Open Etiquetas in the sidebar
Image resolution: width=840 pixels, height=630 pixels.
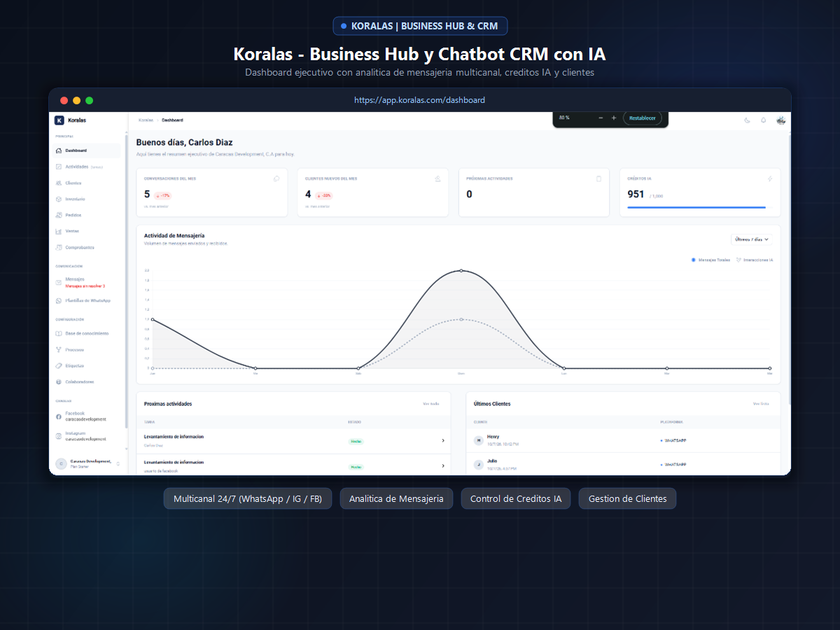[x=87, y=365]
